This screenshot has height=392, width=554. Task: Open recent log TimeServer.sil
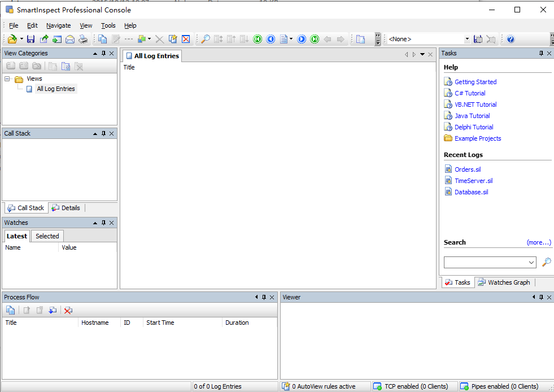pos(473,181)
